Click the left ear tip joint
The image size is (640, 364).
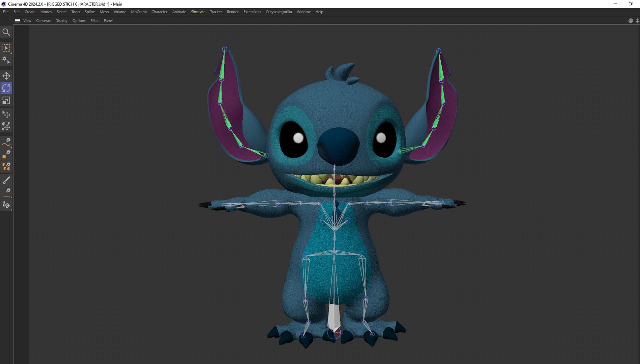(225, 49)
